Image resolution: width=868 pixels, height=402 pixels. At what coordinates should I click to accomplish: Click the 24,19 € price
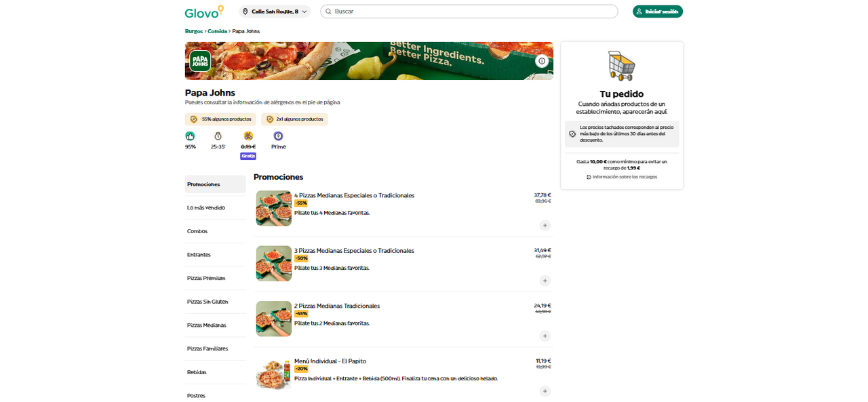pos(542,305)
